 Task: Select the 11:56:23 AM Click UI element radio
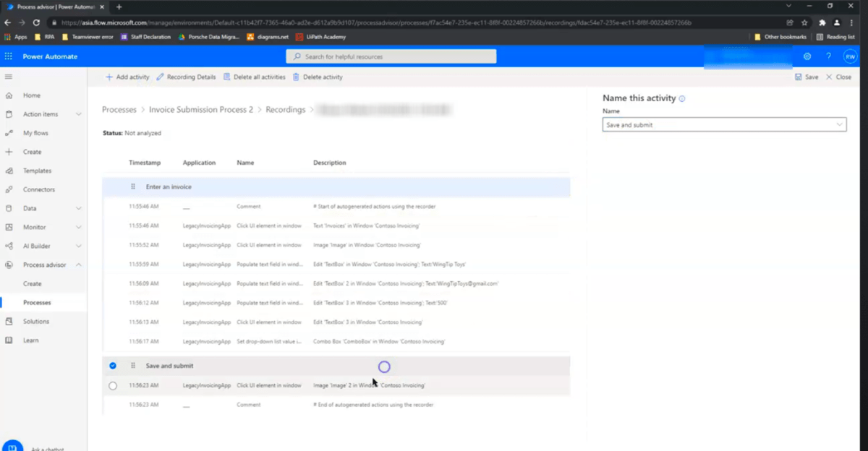click(113, 386)
